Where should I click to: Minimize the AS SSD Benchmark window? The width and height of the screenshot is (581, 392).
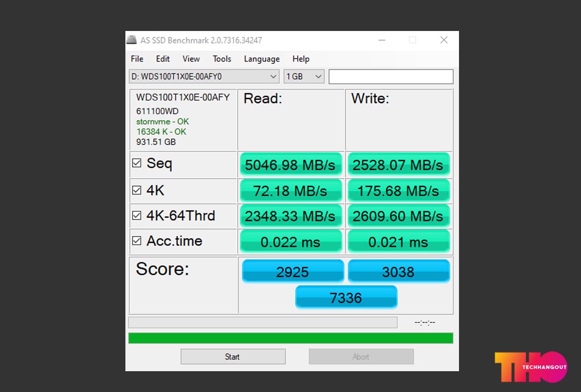coord(381,40)
